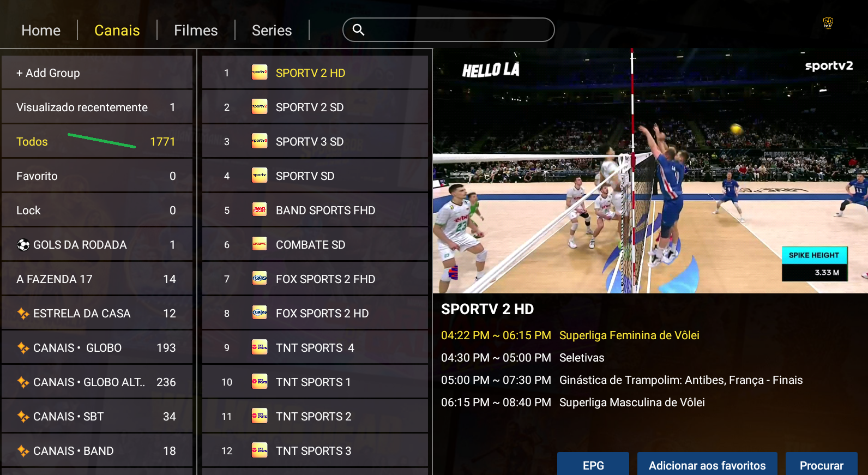Go to the Home tab

click(41, 31)
